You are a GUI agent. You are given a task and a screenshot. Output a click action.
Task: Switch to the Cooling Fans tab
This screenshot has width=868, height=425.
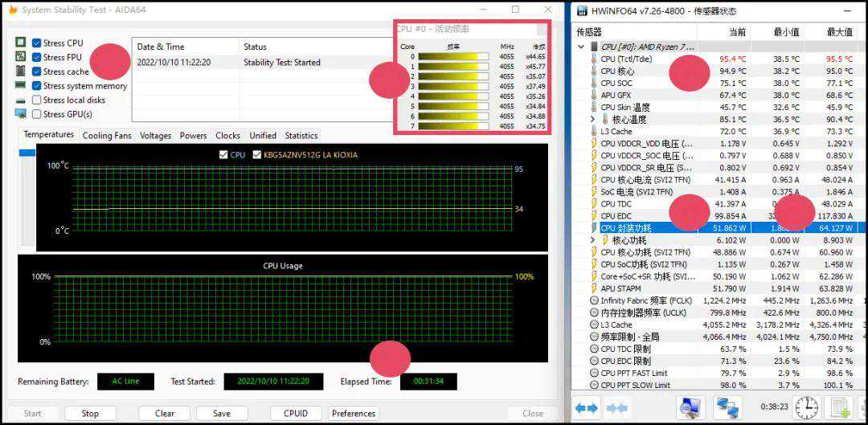tap(108, 136)
